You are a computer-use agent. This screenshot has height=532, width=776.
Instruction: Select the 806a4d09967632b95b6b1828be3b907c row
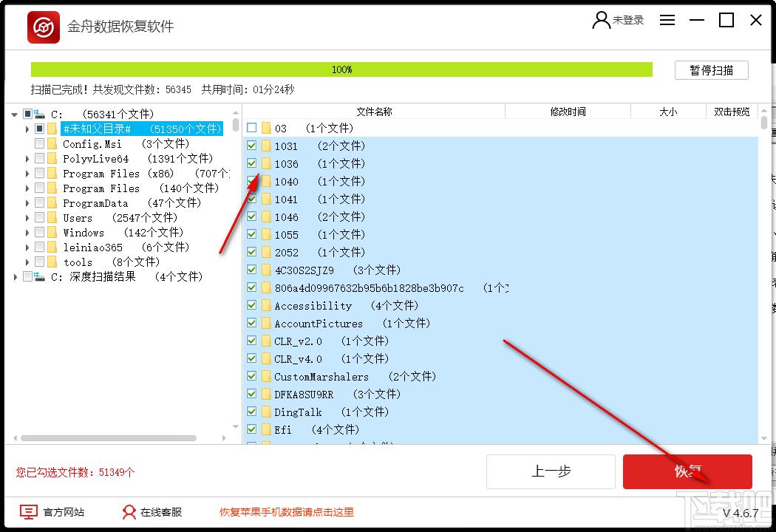pyautogui.click(x=500, y=287)
